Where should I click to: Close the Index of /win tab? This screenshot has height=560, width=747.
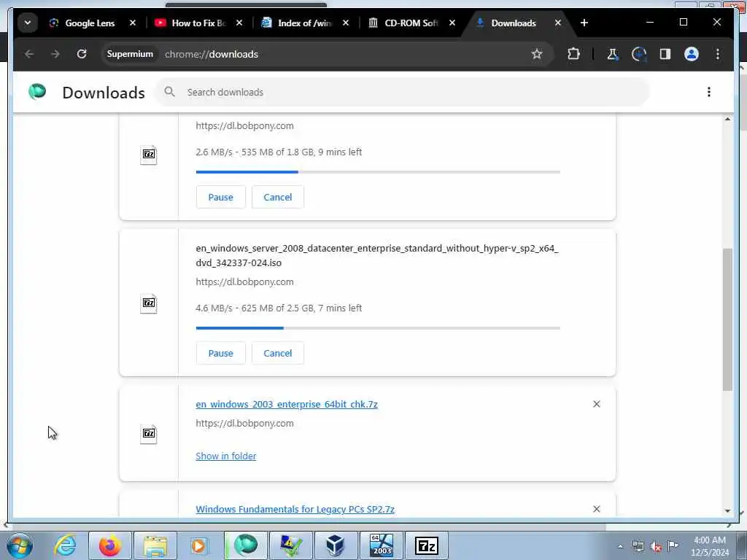pyautogui.click(x=346, y=23)
